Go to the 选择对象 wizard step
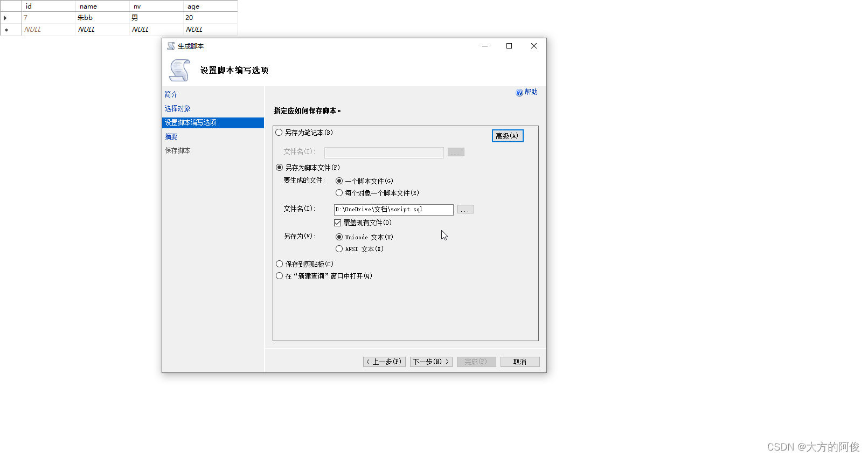 pyautogui.click(x=177, y=108)
